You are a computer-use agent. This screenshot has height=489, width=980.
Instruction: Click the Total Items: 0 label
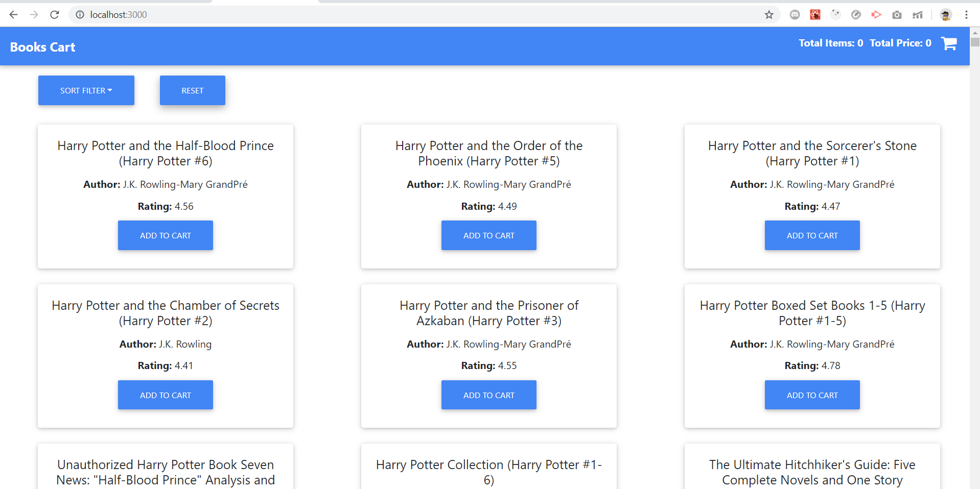tap(831, 43)
